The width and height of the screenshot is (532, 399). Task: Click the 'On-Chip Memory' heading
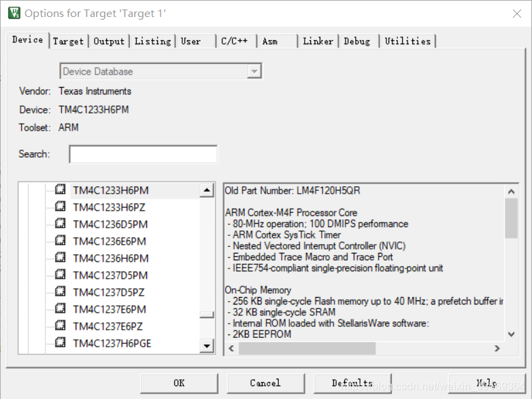coord(259,290)
